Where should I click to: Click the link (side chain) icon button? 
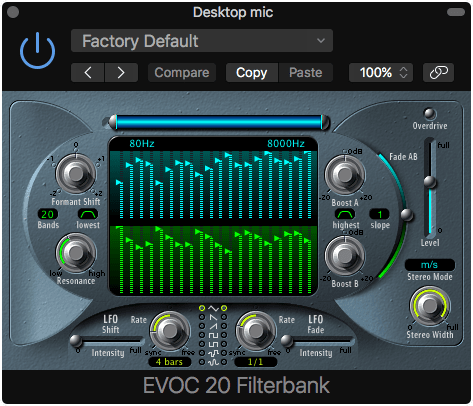438,72
